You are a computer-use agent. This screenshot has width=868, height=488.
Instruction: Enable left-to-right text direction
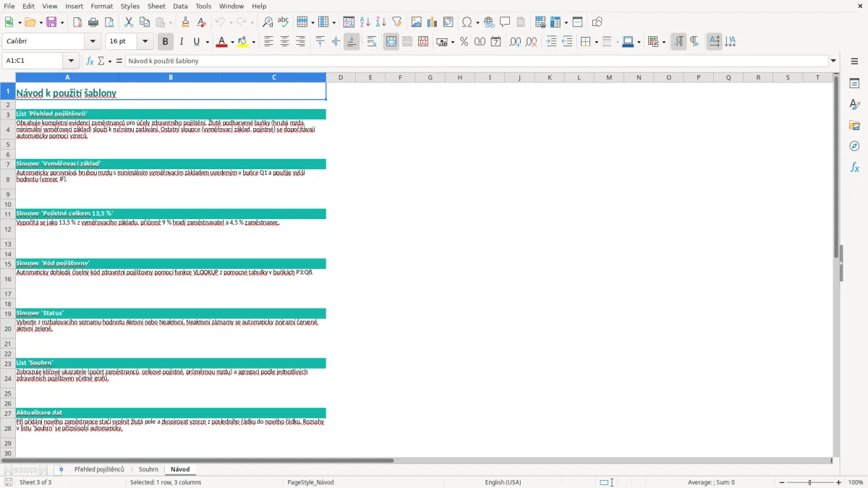click(678, 42)
